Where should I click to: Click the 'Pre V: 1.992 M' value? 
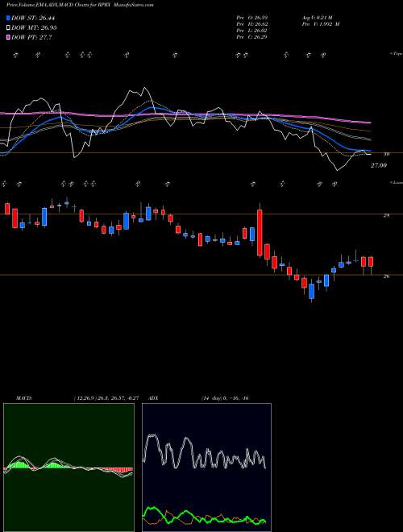click(x=320, y=23)
